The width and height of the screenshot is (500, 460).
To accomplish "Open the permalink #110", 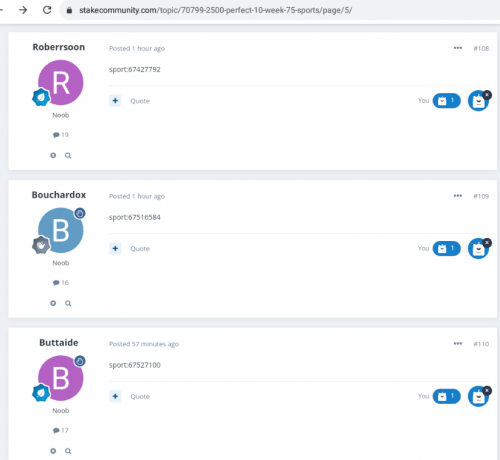I will coord(481,344).
